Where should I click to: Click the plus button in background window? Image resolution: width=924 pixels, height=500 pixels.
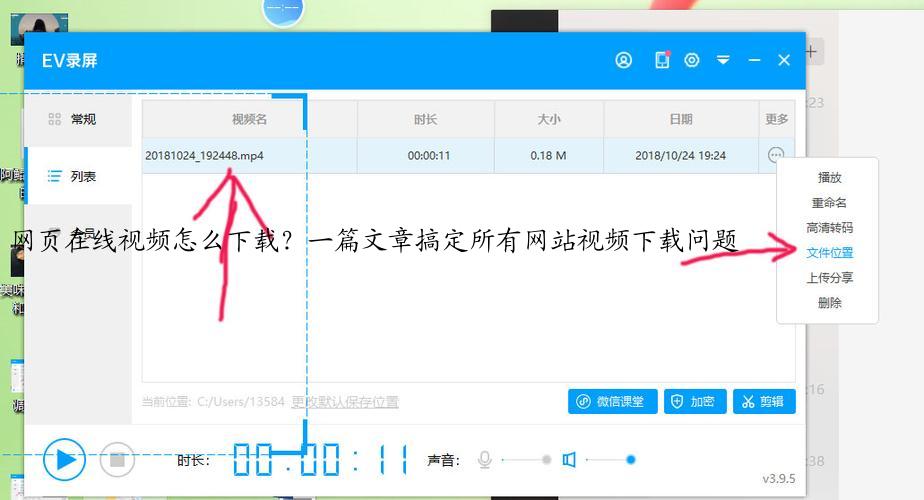pyautogui.click(x=811, y=52)
